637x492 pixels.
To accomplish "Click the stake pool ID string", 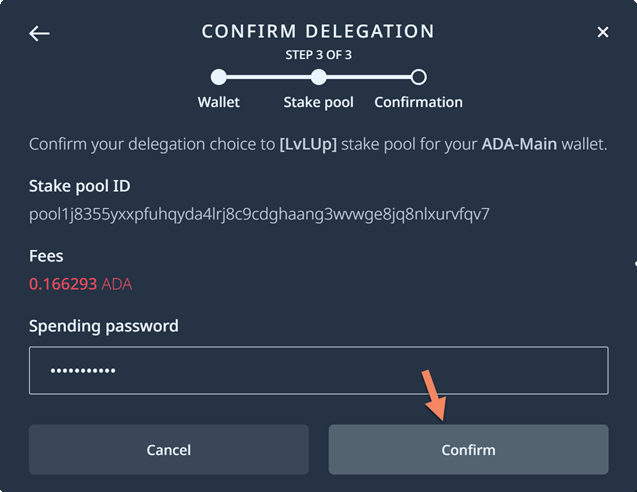I will pyautogui.click(x=259, y=214).
